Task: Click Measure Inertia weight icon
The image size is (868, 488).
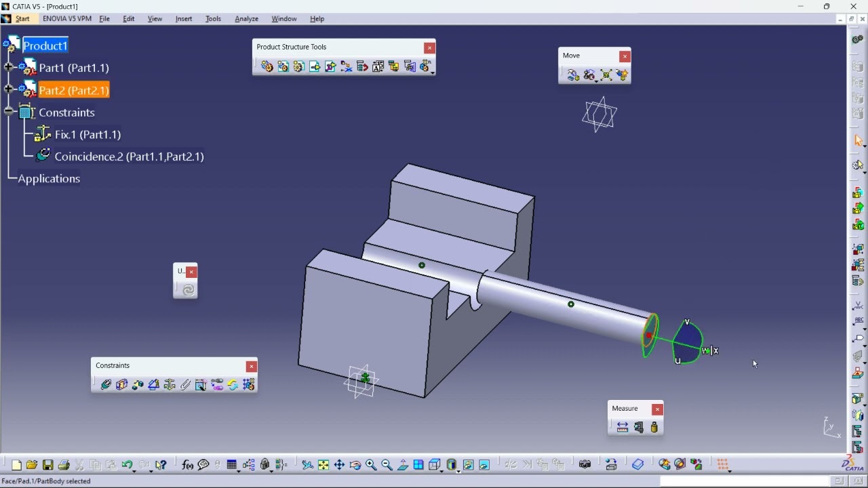Action: pos(654,427)
